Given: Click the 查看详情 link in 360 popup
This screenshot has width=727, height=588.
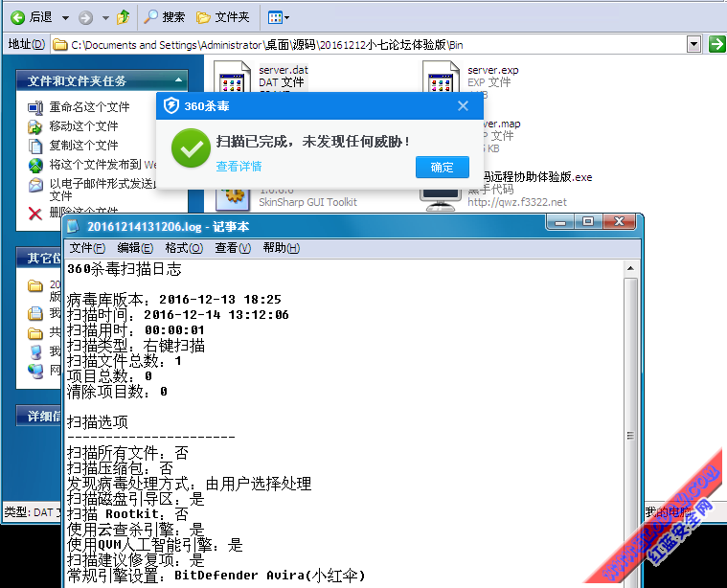Looking at the screenshot, I should 239,166.
